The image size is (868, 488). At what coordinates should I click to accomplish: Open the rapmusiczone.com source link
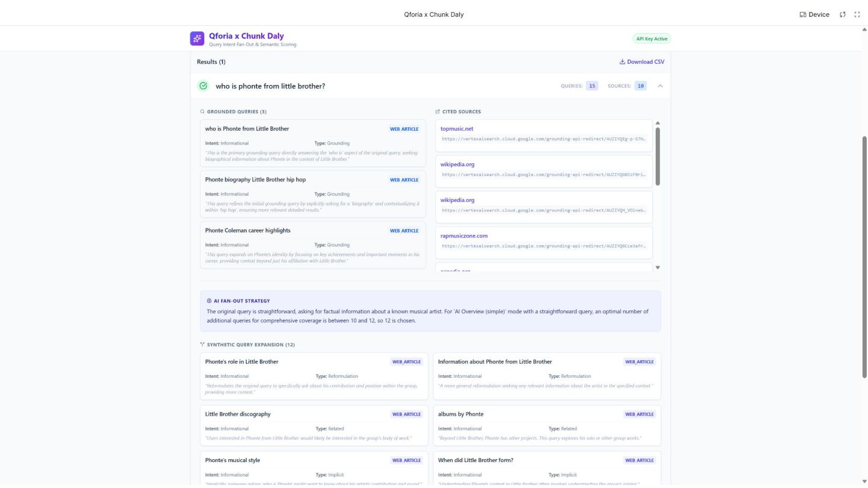point(464,236)
